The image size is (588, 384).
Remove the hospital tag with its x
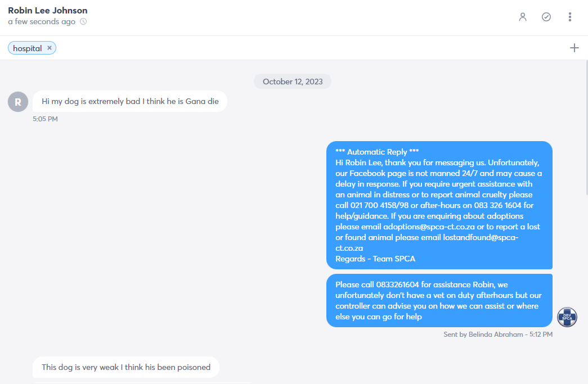point(49,48)
